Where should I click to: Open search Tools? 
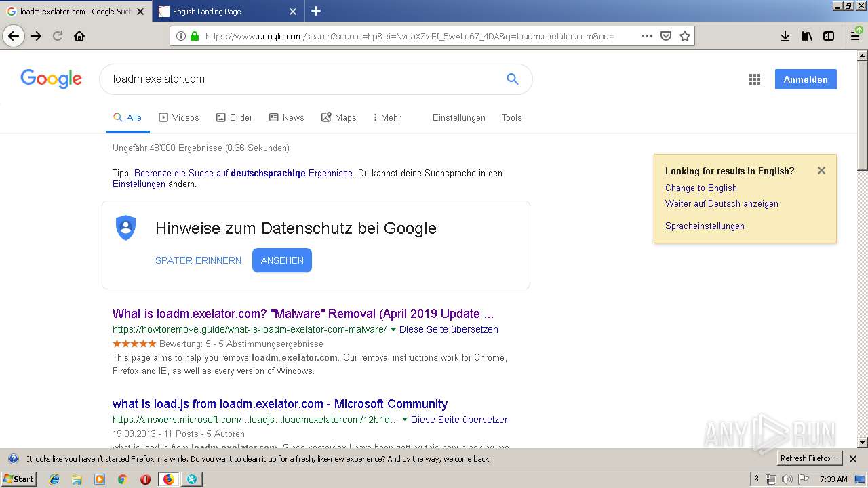pos(512,117)
